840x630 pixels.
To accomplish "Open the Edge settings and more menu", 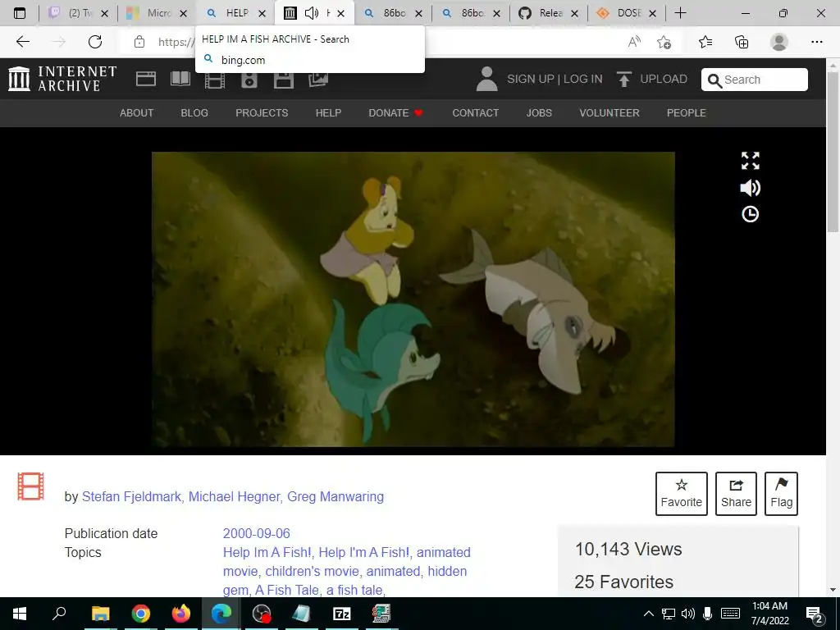I will click(x=816, y=41).
